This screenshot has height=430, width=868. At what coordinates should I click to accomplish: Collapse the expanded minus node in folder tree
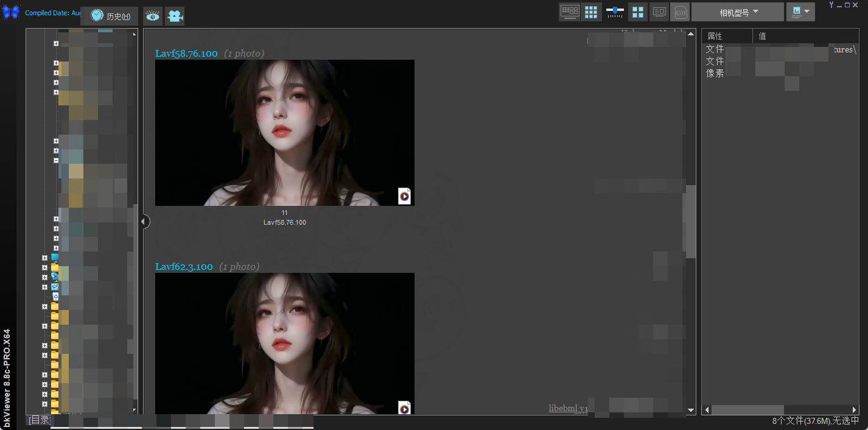[56, 161]
